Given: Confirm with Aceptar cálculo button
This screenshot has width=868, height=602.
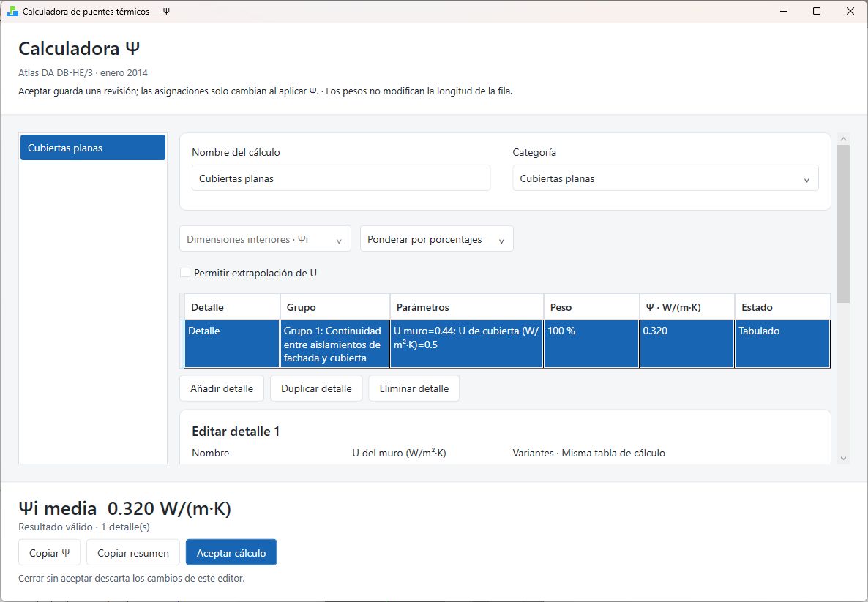Looking at the screenshot, I should click(231, 553).
